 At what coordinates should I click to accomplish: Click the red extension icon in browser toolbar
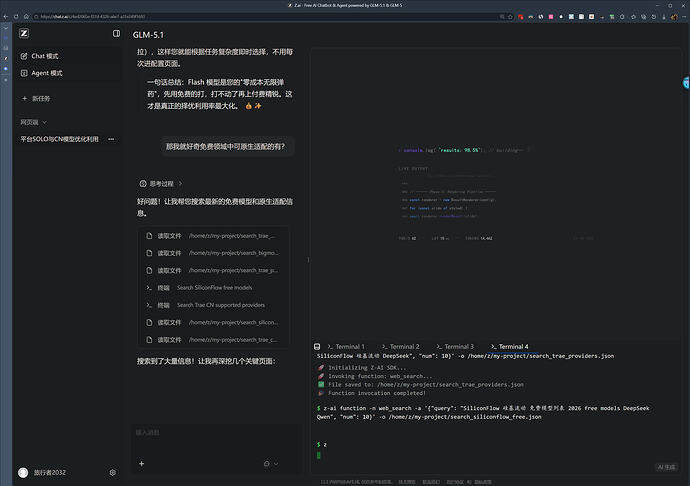point(521,17)
